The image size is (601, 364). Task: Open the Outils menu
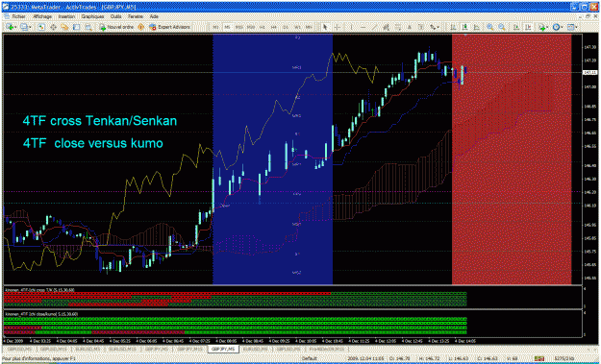pyautogui.click(x=115, y=17)
